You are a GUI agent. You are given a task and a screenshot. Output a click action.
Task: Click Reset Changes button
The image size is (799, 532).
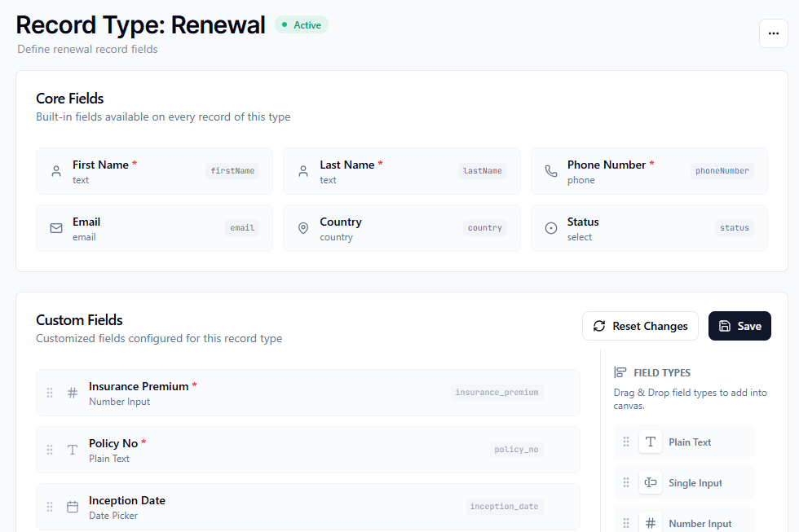click(640, 326)
